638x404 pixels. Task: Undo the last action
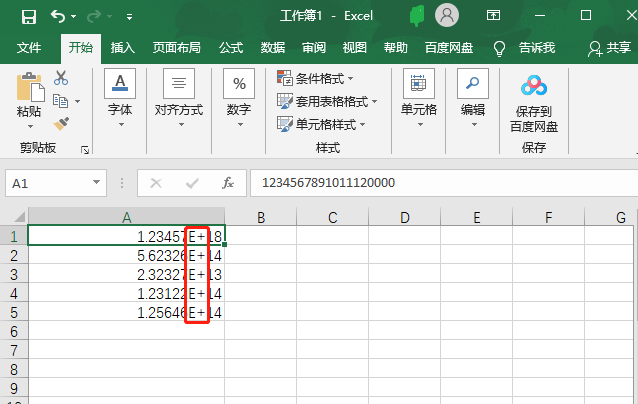pos(58,16)
